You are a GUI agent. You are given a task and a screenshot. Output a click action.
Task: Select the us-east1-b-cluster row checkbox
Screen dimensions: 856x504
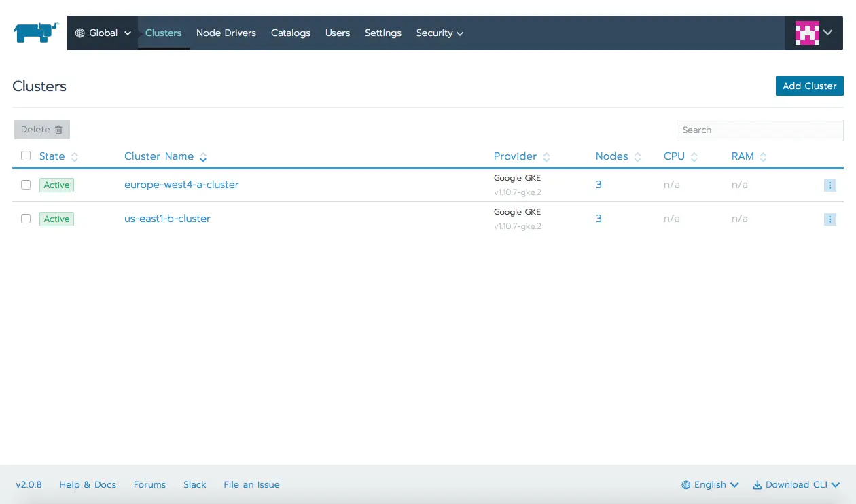(26, 219)
